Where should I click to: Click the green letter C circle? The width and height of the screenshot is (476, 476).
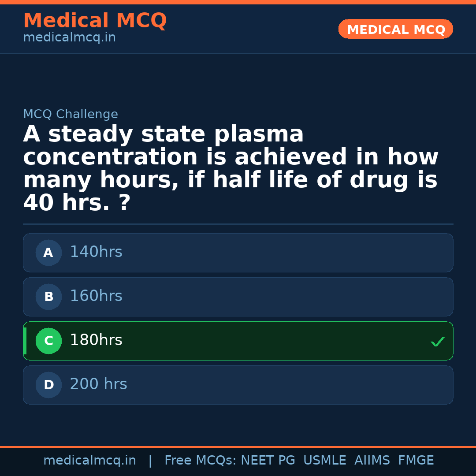coord(48,341)
